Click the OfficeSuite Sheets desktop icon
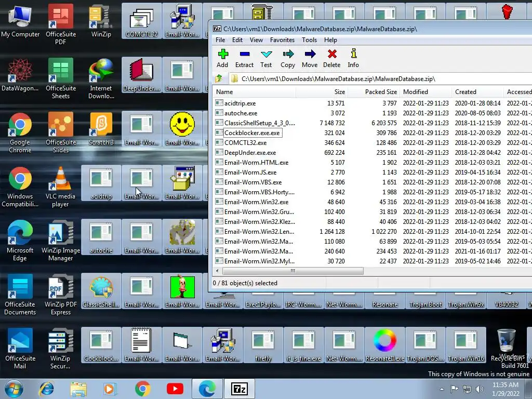The width and height of the screenshot is (532, 399). point(61,79)
